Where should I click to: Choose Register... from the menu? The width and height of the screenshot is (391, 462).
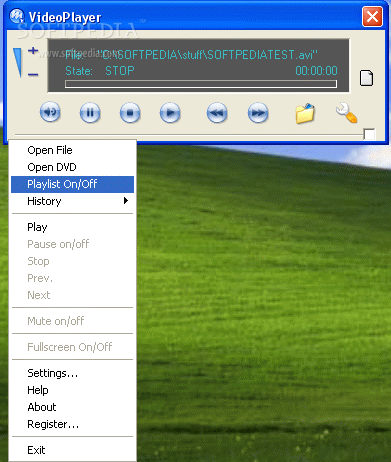72,424
